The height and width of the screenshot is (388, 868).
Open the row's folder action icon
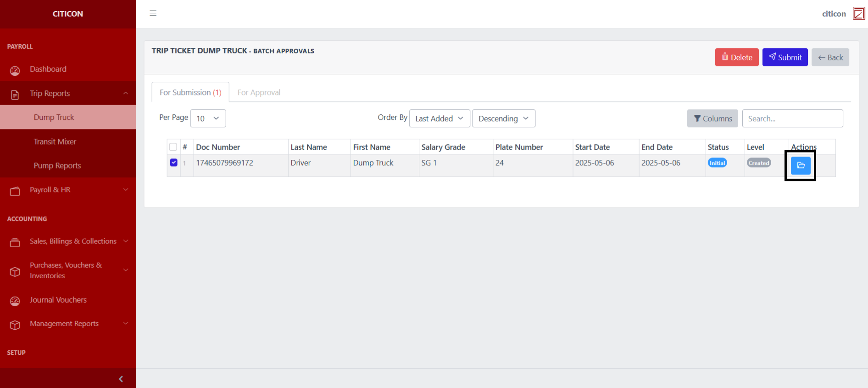801,165
